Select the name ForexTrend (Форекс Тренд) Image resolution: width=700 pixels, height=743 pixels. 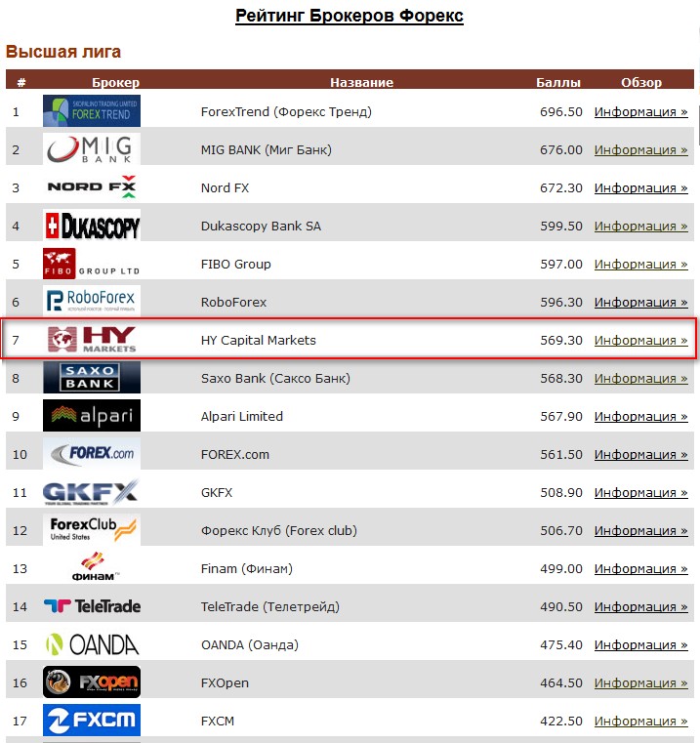point(286,112)
